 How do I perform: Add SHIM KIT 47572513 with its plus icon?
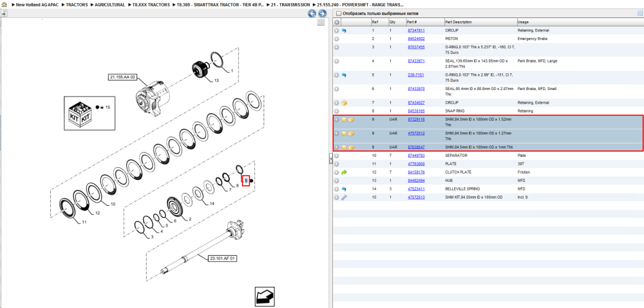pyautogui.click(x=336, y=197)
